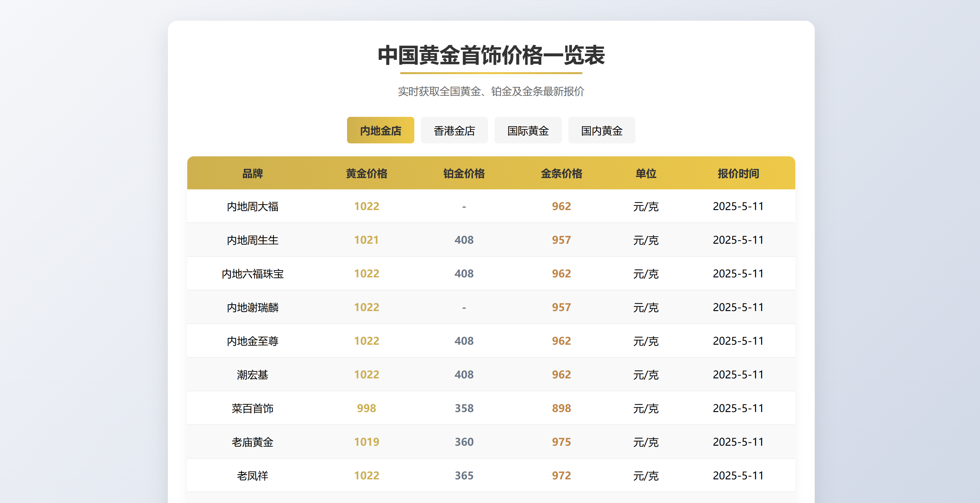Click gold bar price 972 for 老凤祥

tap(561, 475)
